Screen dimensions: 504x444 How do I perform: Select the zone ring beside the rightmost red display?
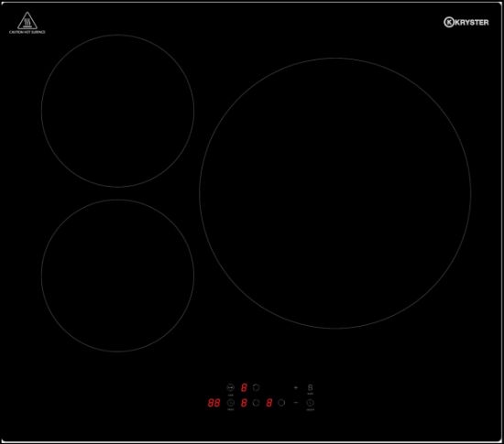coord(281,403)
